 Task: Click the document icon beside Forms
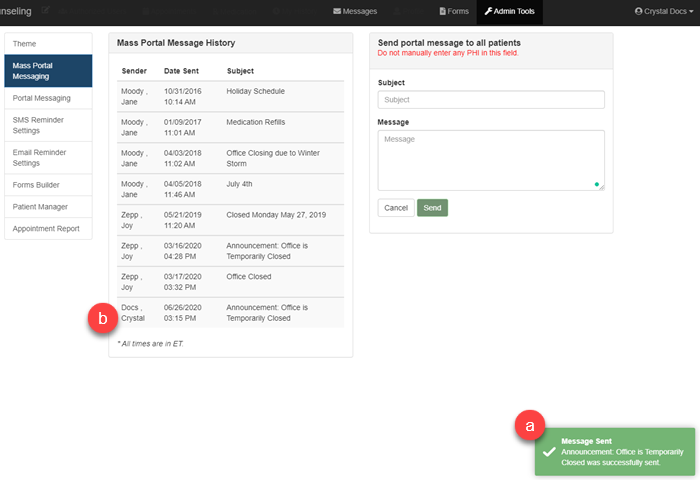442,11
